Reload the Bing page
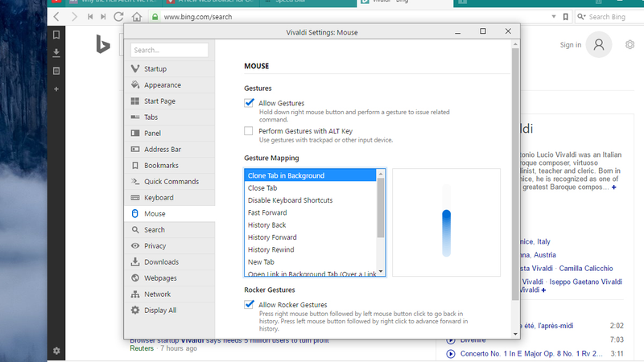The height and width of the screenshot is (362, 644). tap(118, 17)
